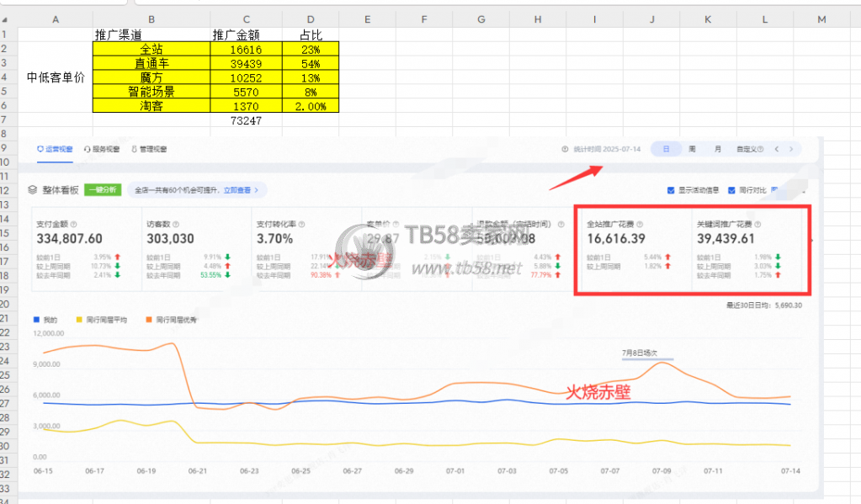861x504 pixels.
Task: Click the help icon beside 支付金额
Action: tap(73, 225)
